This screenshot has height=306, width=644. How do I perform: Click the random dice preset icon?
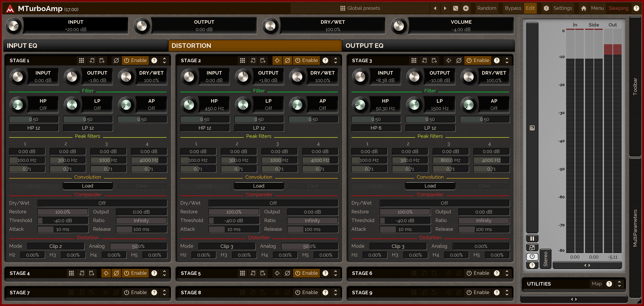tap(455, 8)
